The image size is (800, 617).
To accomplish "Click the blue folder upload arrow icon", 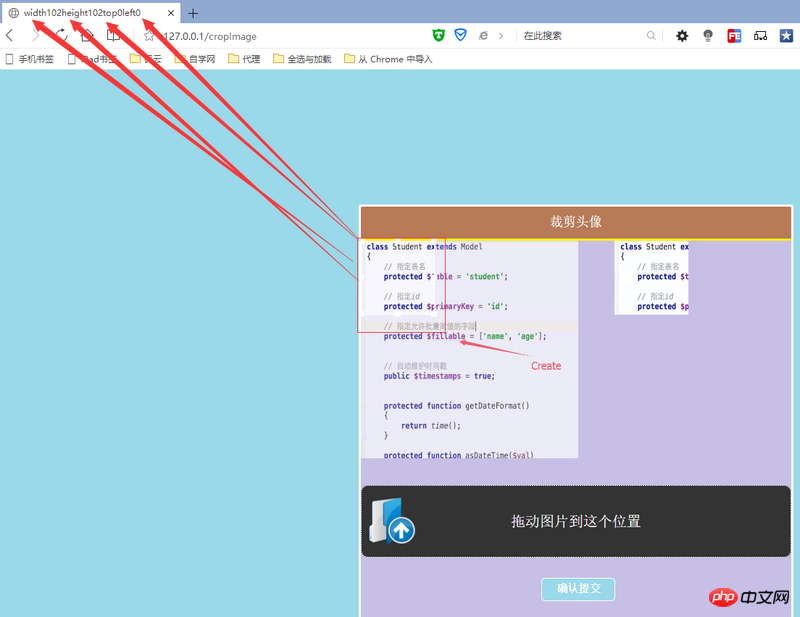I will click(x=392, y=521).
